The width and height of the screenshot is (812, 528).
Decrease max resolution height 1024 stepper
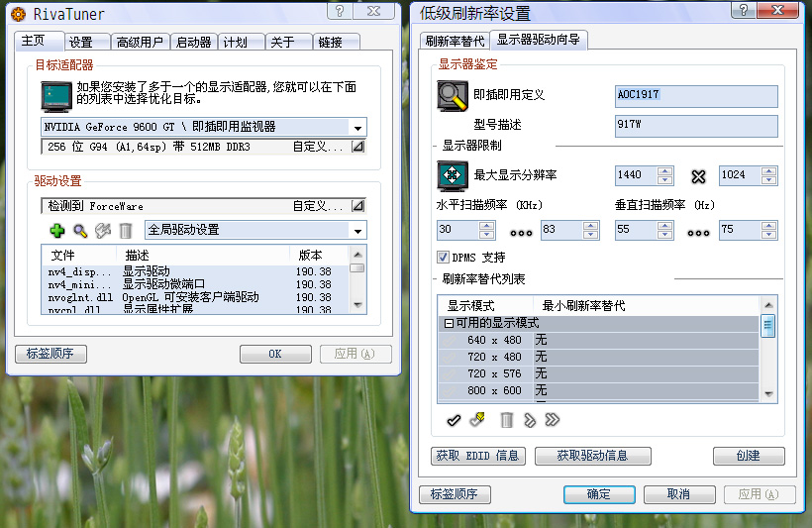pyautogui.click(x=769, y=180)
